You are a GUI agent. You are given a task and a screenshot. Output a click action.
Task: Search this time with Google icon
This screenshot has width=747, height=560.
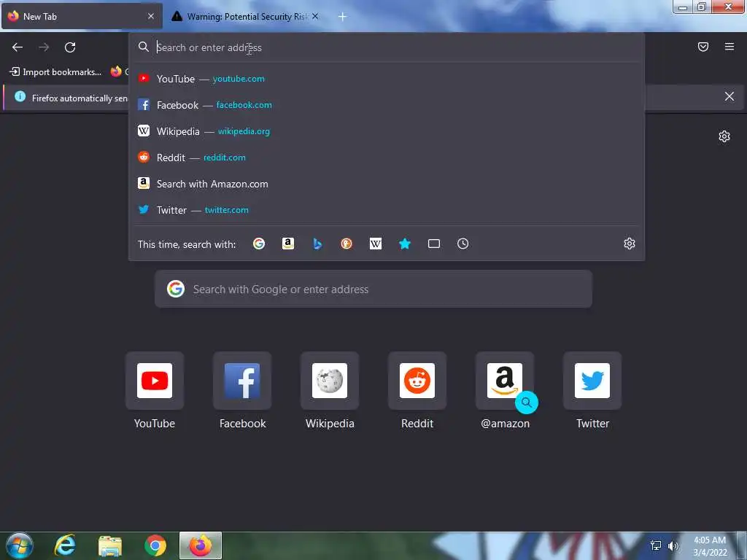[259, 244]
